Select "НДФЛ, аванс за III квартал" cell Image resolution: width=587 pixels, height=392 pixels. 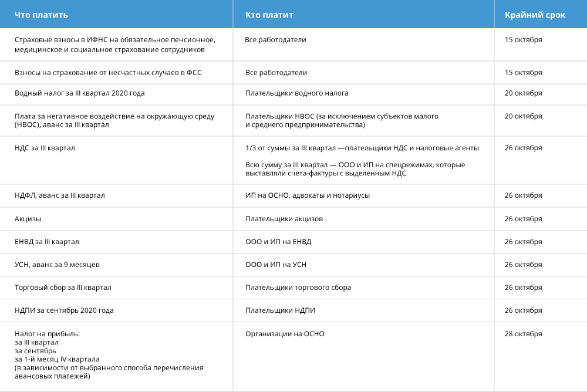pos(60,195)
